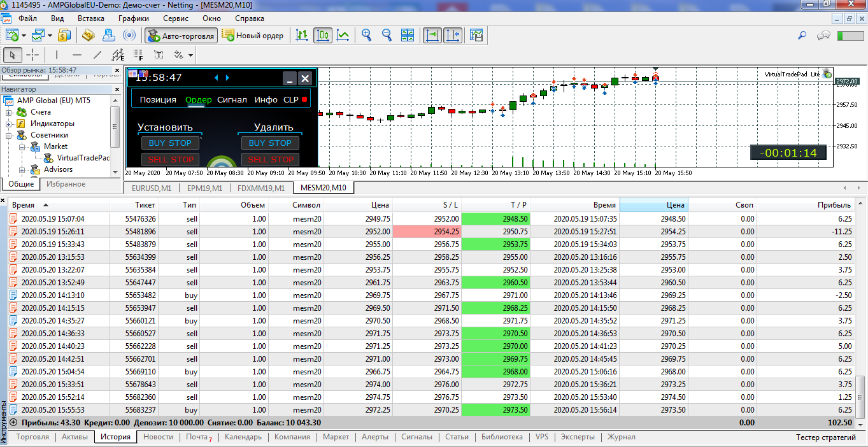Open the Графики menu
The height and width of the screenshot is (447, 868).
[133, 18]
